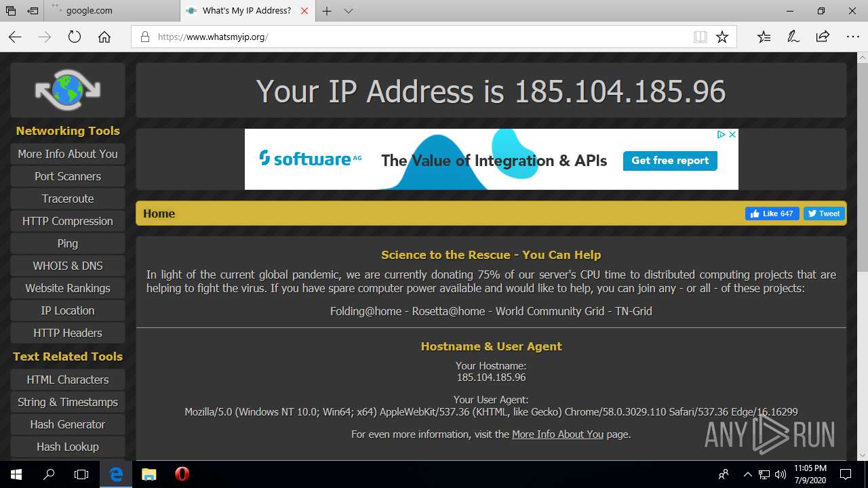Open HTTP Headers tool
This screenshot has height=488, width=868.
coord(68,333)
